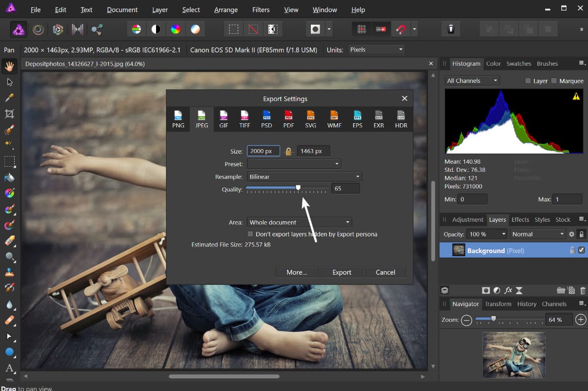This screenshot has height=391, width=588.
Task: Click the delete (trash) icon in toolbar
Action: click(450, 29)
